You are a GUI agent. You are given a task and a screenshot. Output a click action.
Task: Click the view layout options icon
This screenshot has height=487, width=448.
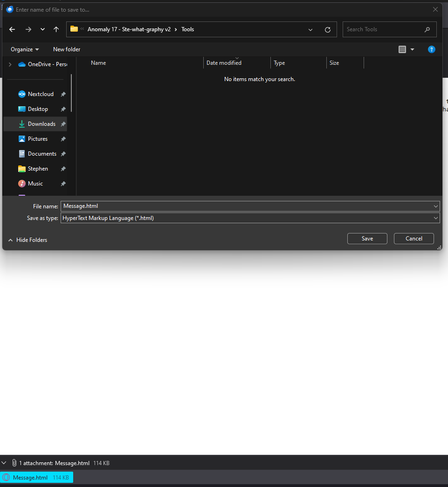tap(402, 49)
